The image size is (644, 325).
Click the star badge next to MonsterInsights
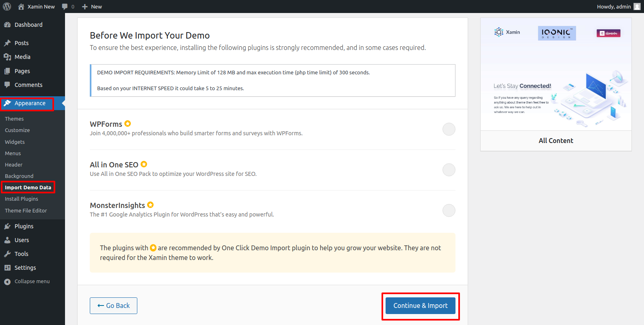150,205
